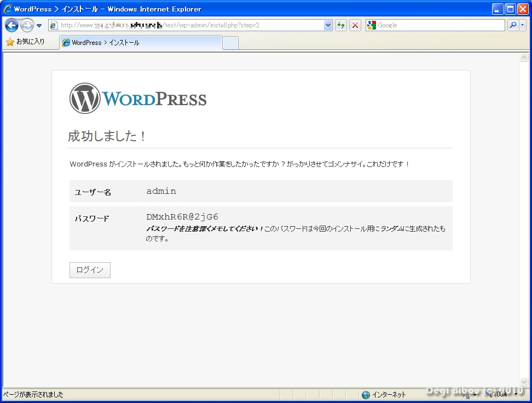Click the search magnifier button
The width and height of the screenshot is (532, 403).
[513, 25]
